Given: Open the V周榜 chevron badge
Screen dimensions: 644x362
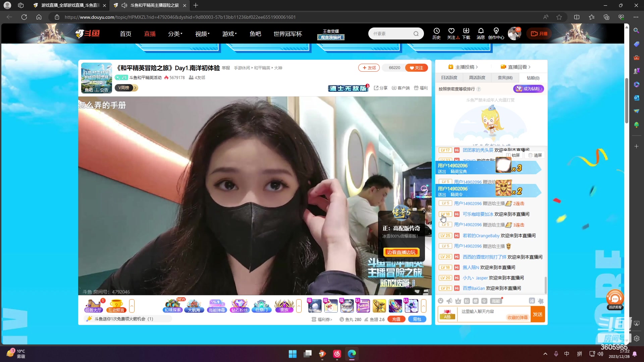Looking at the screenshot, I should pyautogui.click(x=126, y=87).
